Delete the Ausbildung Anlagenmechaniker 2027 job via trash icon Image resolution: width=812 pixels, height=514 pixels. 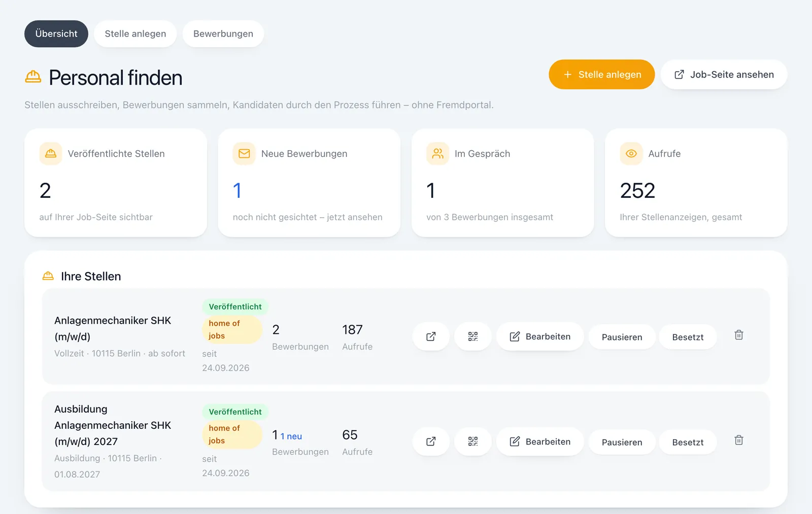[739, 440]
